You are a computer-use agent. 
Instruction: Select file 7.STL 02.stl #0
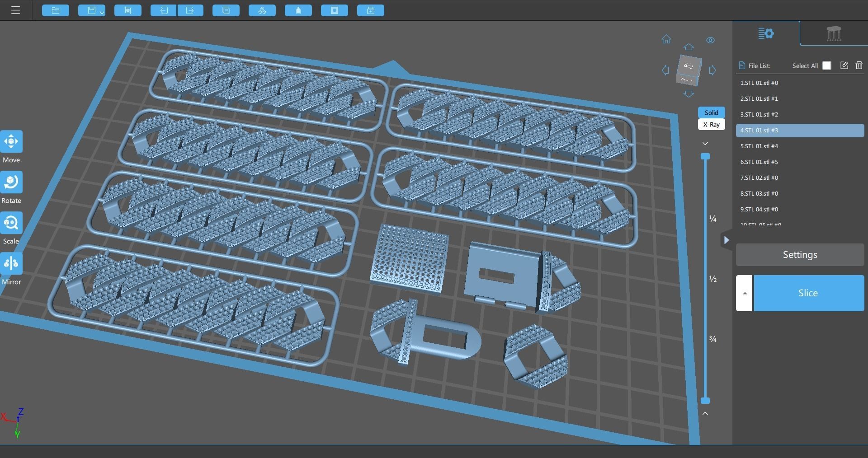[x=800, y=178]
